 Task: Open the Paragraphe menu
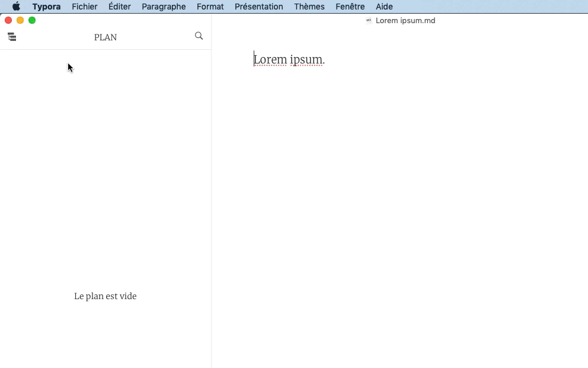coord(164,7)
